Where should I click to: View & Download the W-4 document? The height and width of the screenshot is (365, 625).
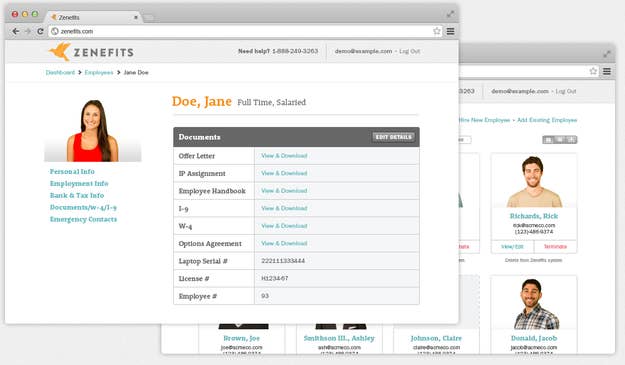point(284,226)
